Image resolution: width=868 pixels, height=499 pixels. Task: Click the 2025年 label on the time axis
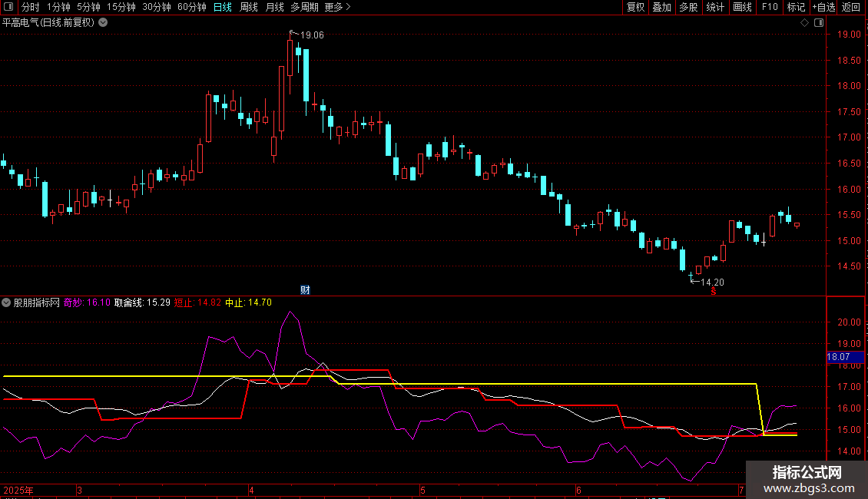[18, 490]
